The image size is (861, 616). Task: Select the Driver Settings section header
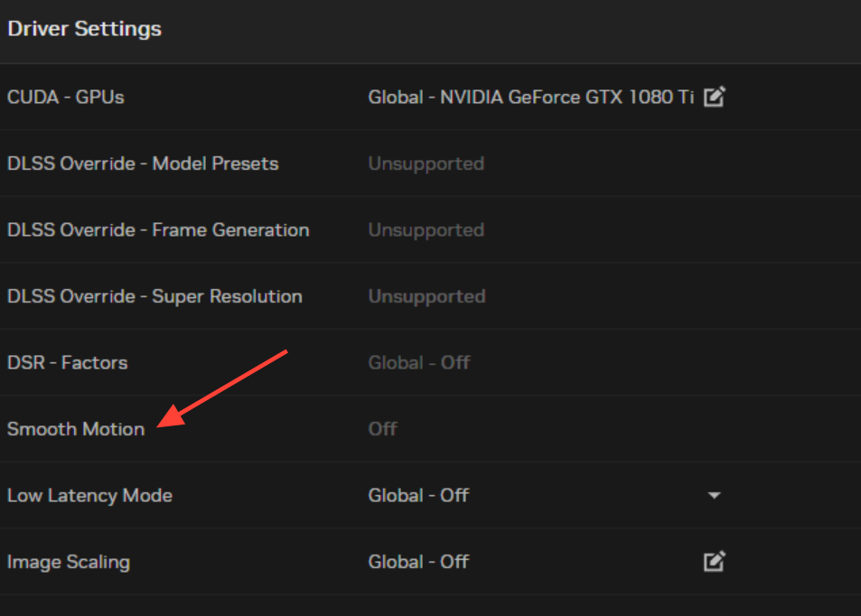(85, 29)
